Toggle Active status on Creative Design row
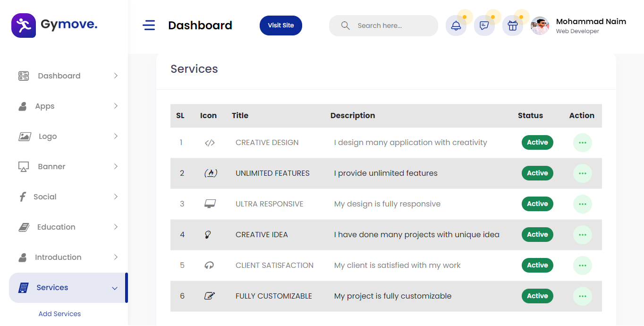644x326 pixels. coord(537,142)
